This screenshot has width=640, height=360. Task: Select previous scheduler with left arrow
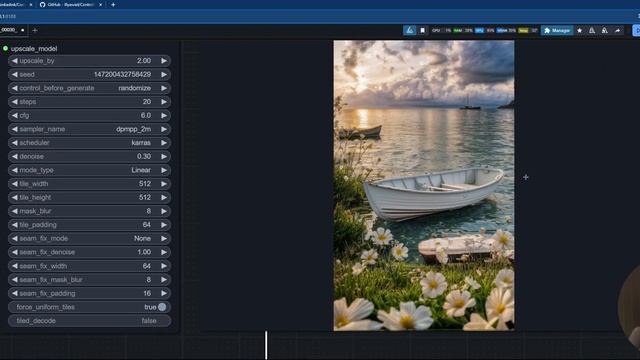point(15,143)
